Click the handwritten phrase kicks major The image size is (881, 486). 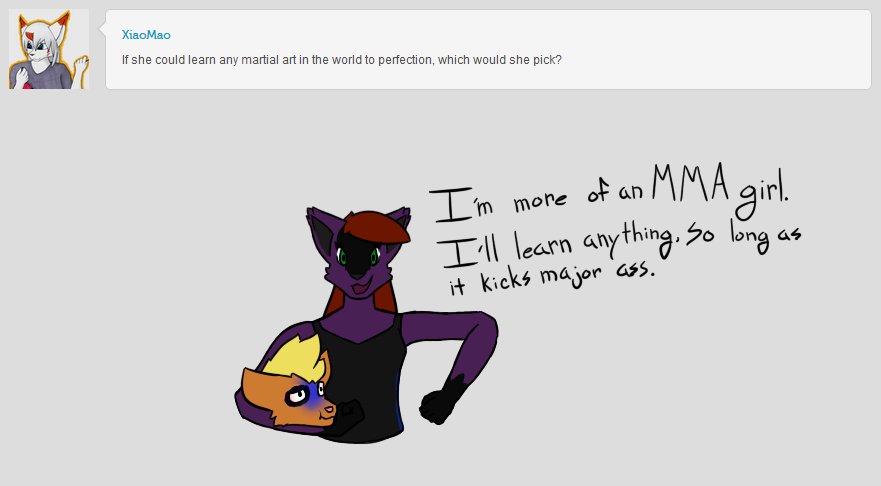tap(541, 277)
